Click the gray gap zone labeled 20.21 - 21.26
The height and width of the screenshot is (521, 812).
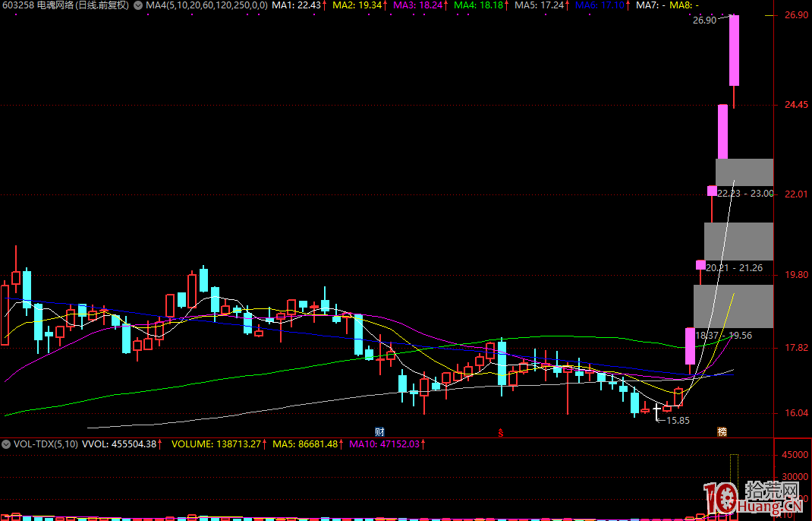tap(738, 242)
